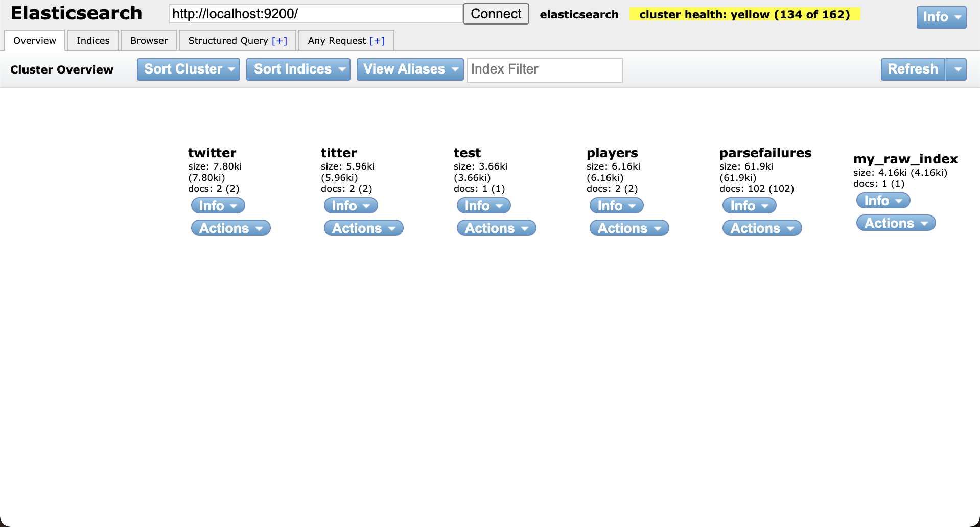Click the cluster URL address field
Viewport: 980px width, 527px height.
(315, 14)
